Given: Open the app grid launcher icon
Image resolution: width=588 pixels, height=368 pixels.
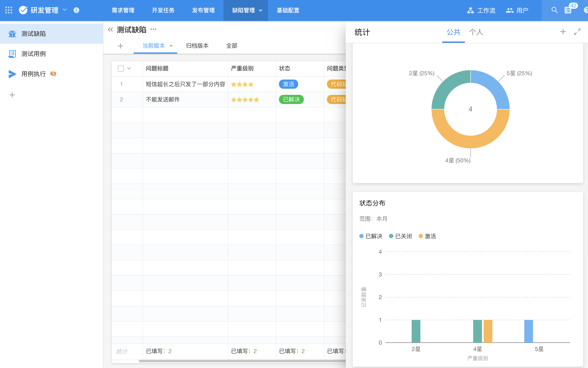Looking at the screenshot, I should [9, 10].
